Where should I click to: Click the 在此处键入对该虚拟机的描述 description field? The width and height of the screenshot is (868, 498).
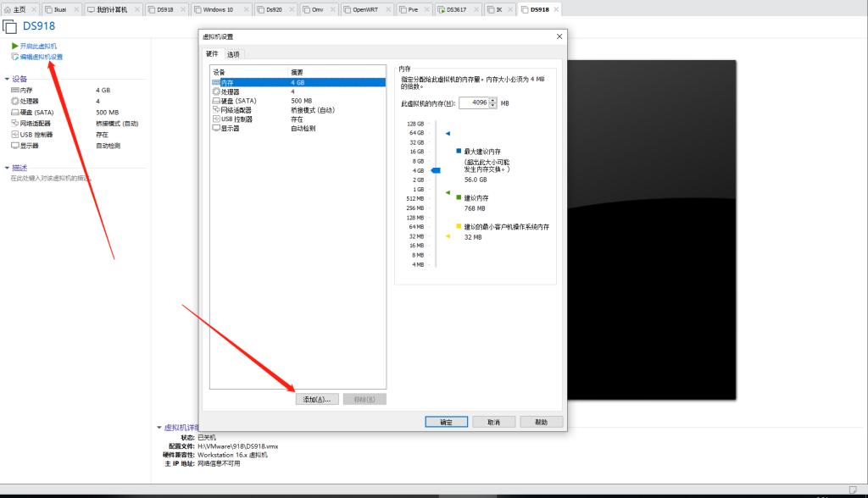tap(51, 178)
